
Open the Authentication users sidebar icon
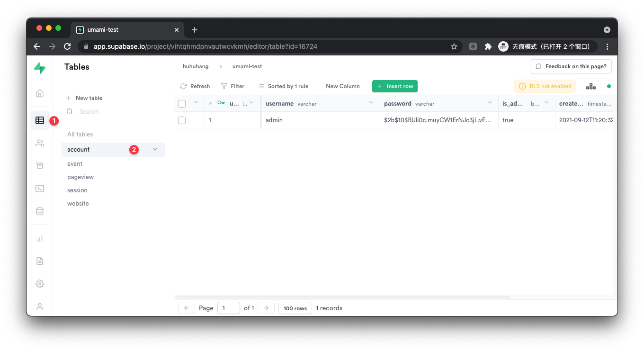click(x=40, y=143)
